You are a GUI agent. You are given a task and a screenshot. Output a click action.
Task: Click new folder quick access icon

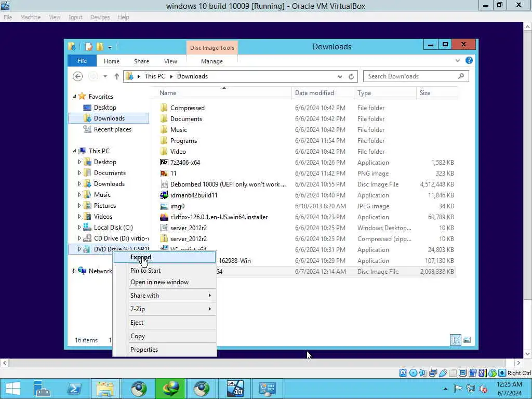tap(100, 47)
